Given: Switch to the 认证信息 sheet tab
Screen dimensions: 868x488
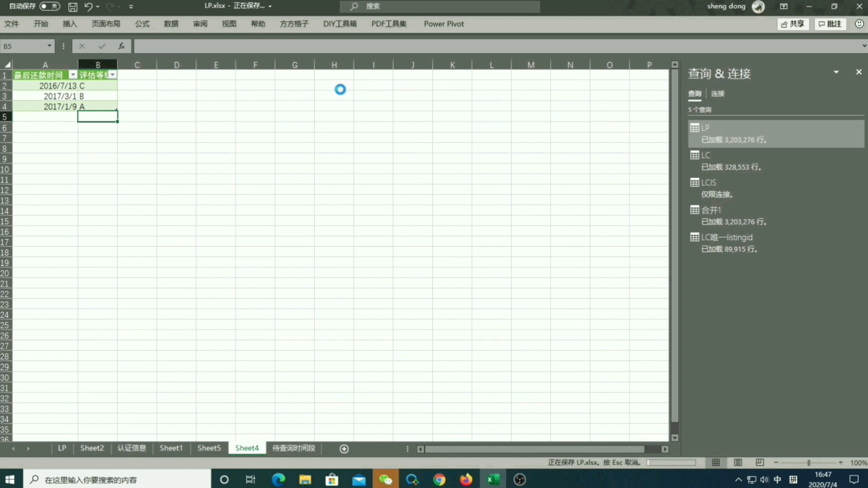Looking at the screenshot, I should tap(132, 448).
